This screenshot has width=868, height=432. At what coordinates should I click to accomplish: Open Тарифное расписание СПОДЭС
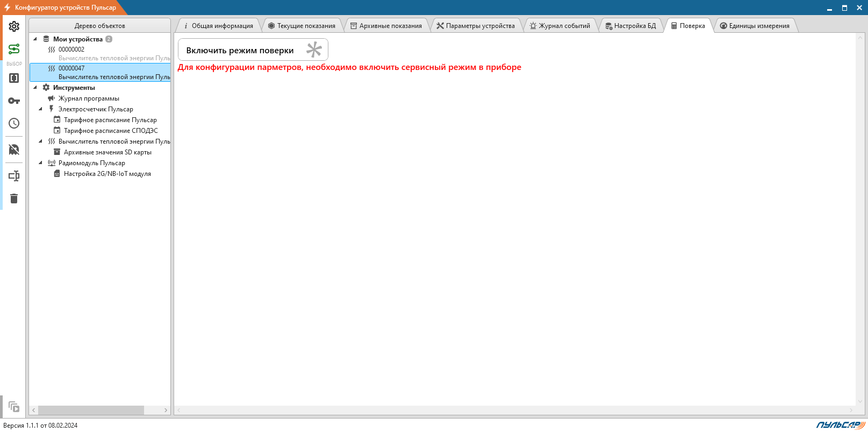pyautogui.click(x=111, y=131)
